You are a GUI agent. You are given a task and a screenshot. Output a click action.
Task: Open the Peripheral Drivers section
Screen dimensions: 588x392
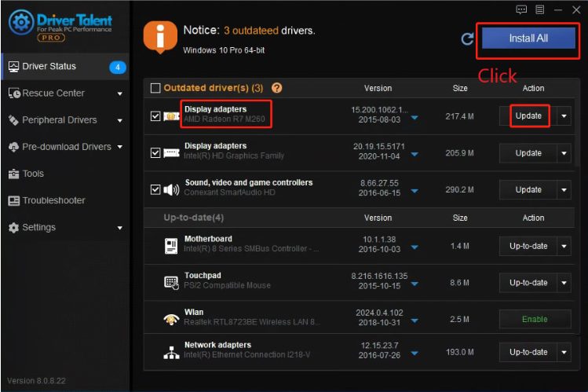(x=65, y=120)
